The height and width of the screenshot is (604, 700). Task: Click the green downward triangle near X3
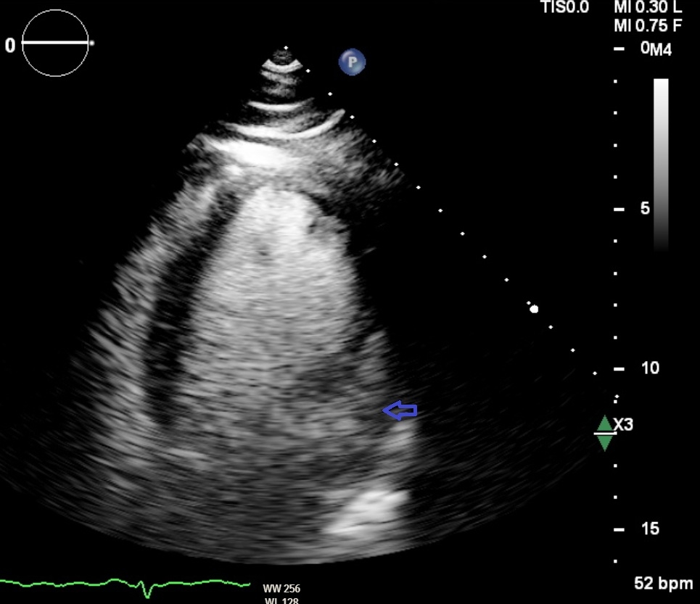pos(604,443)
